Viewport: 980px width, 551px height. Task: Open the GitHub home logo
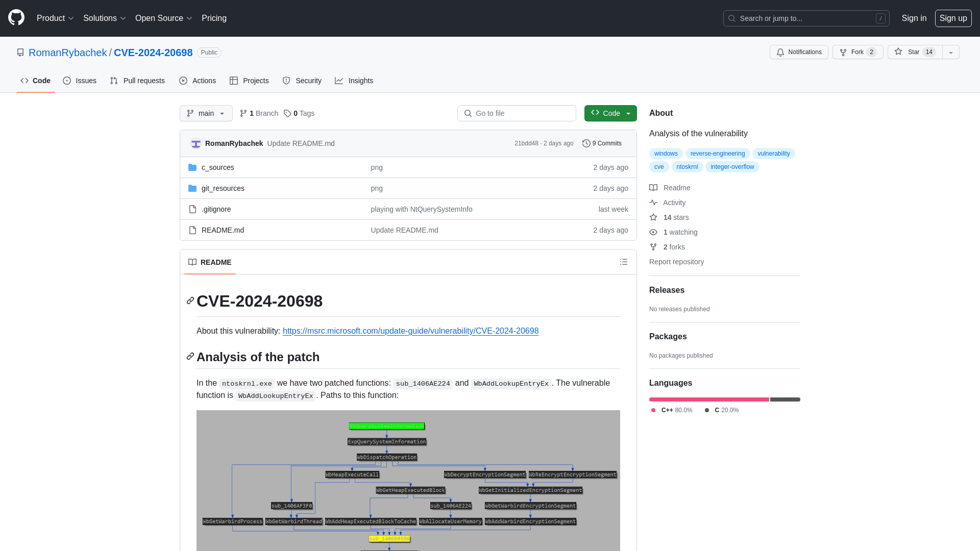pos(16,18)
